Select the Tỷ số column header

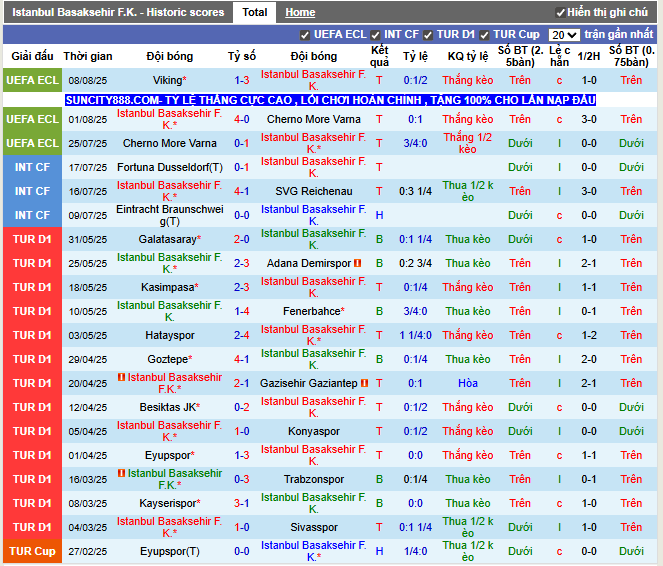[242, 56]
